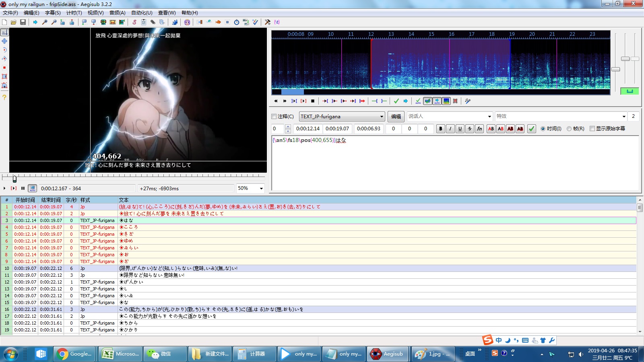The image size is (644, 362).
Task: Open the attachments paperclip icon
Action: pyautogui.click(x=153, y=22)
